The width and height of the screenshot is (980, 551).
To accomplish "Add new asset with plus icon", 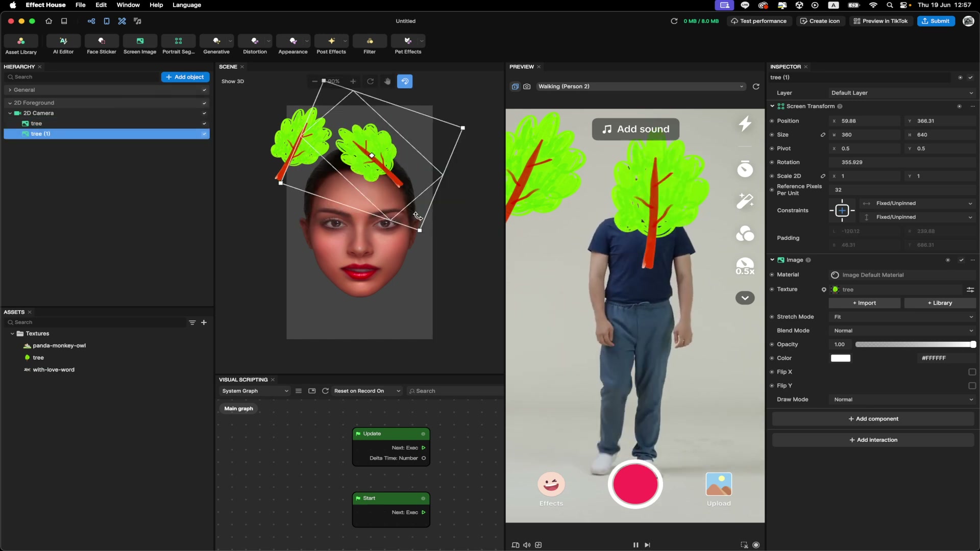I will pyautogui.click(x=204, y=322).
